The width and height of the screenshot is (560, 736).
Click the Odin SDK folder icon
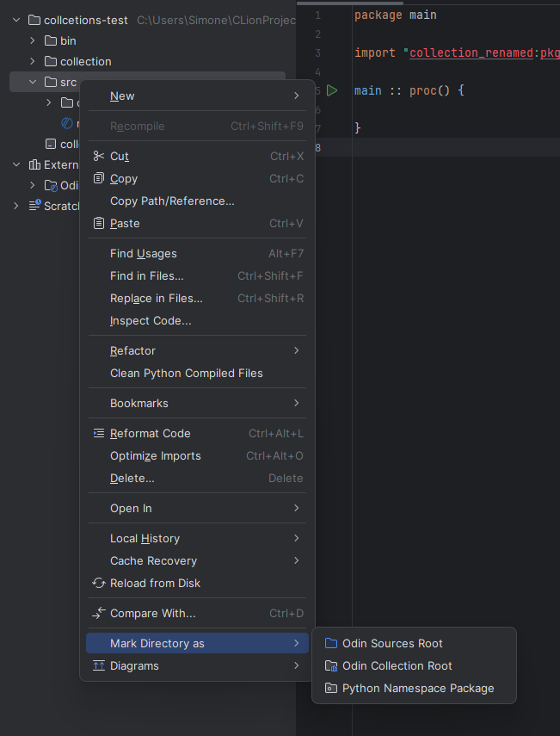tap(51, 185)
